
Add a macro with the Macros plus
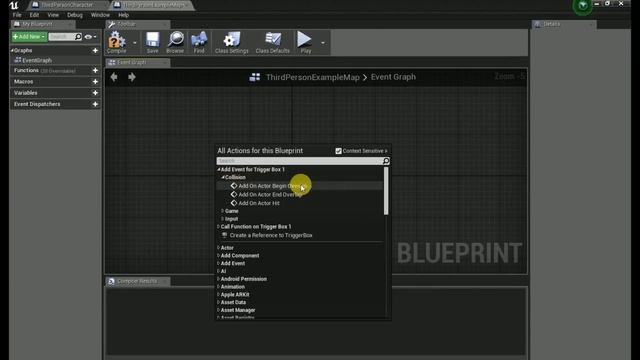click(x=95, y=82)
